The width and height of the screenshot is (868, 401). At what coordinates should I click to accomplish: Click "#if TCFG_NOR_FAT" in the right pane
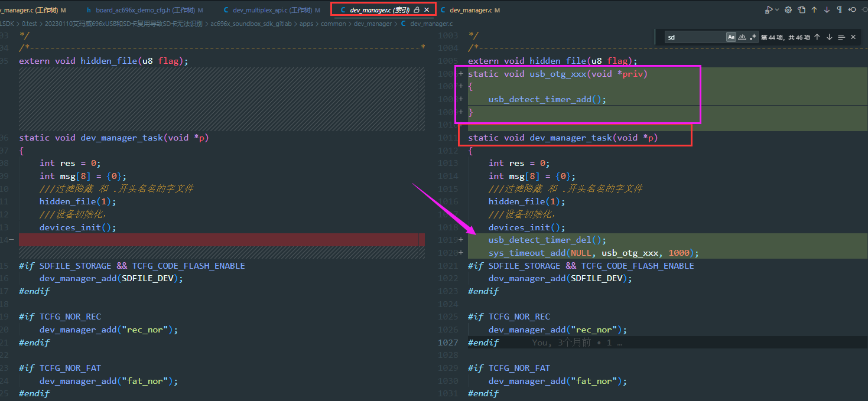[509, 368]
